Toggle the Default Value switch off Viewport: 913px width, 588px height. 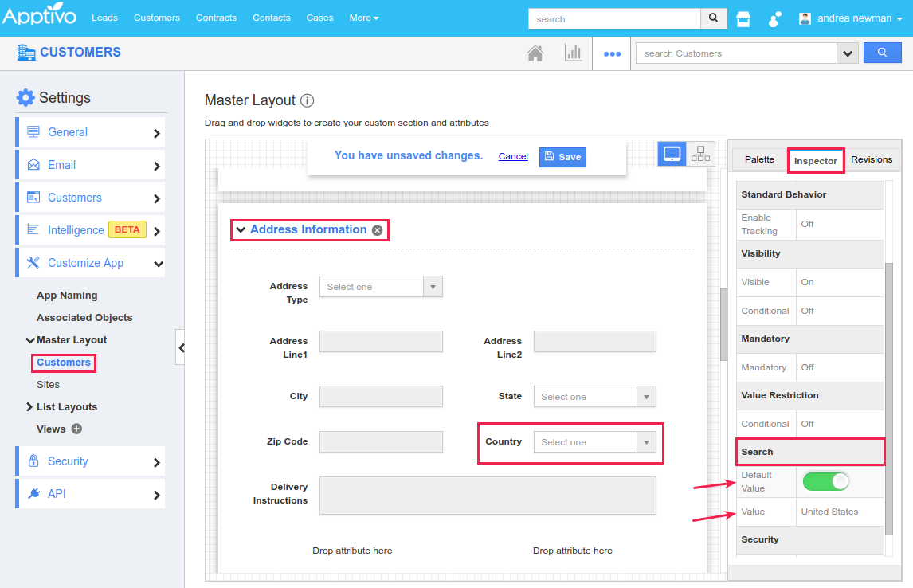[825, 481]
